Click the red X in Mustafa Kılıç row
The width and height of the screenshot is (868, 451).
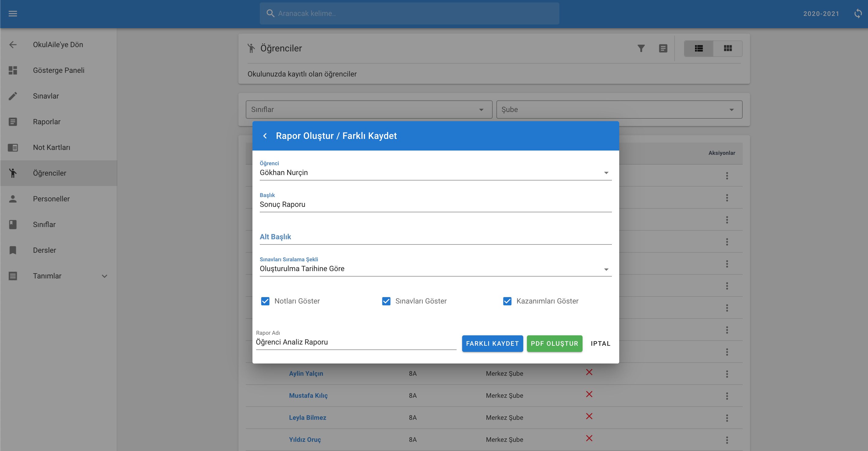pos(589,394)
